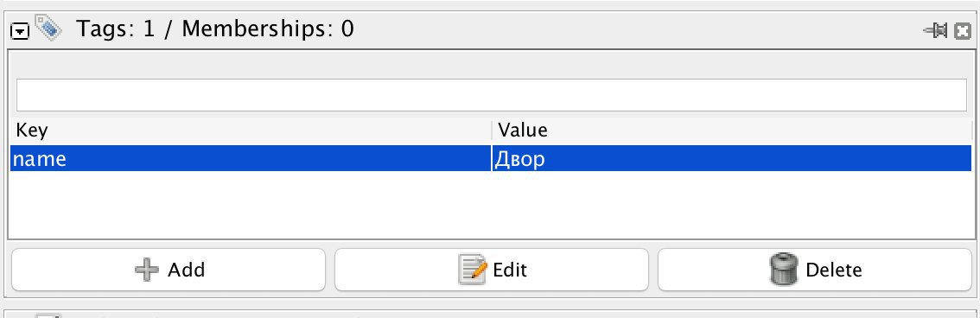The width and height of the screenshot is (980, 318).
Task: Close the Tags / Memberships panel
Action: click(x=963, y=30)
